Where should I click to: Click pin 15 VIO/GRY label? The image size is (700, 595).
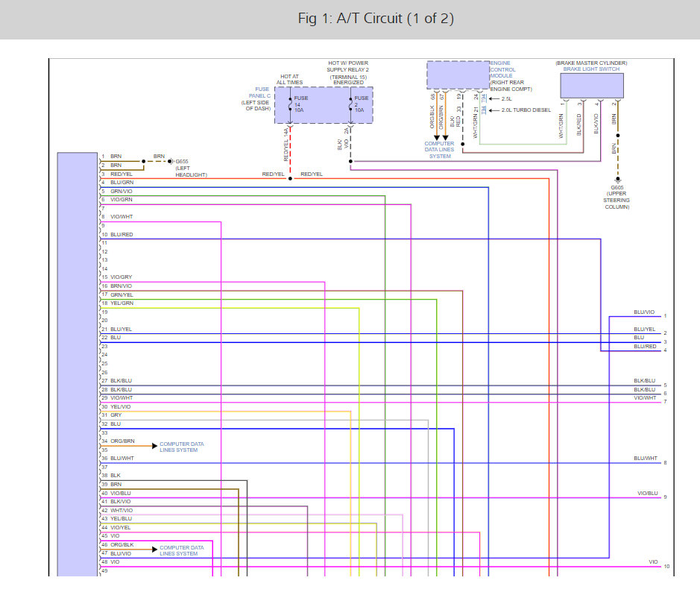pyautogui.click(x=122, y=277)
